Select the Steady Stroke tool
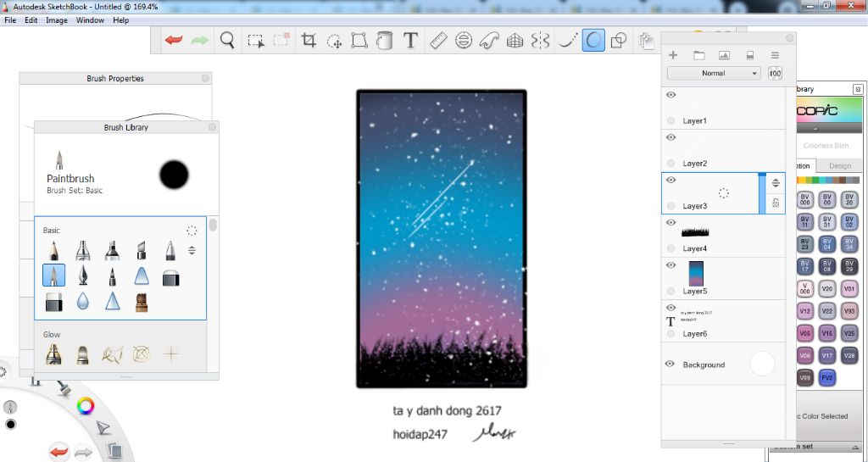The height and width of the screenshot is (462, 868). (x=568, y=41)
